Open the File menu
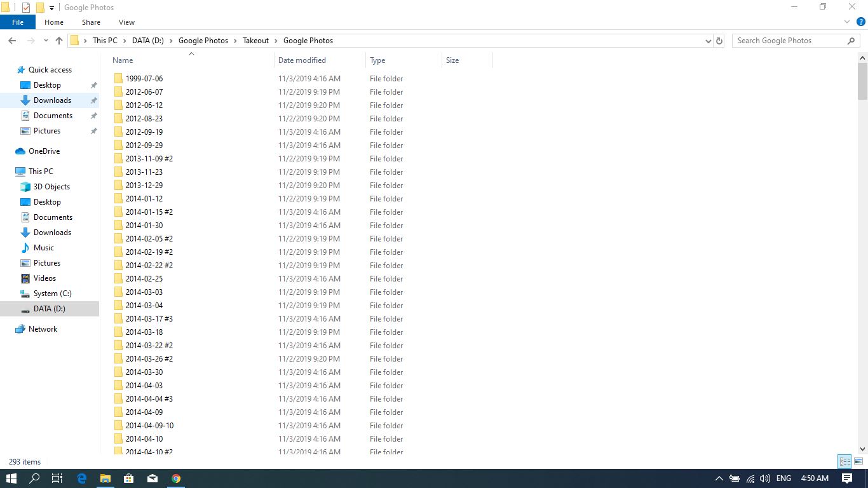This screenshot has height=488, width=868. coord(18,22)
